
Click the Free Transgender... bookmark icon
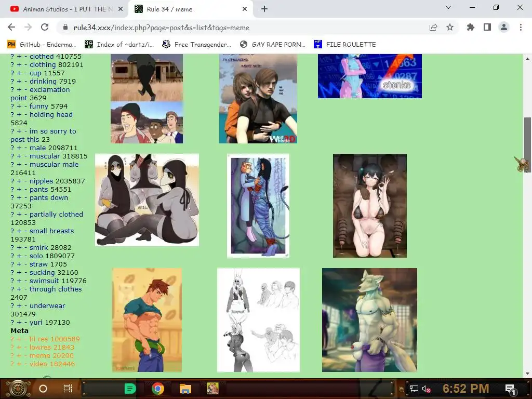pyautogui.click(x=166, y=45)
